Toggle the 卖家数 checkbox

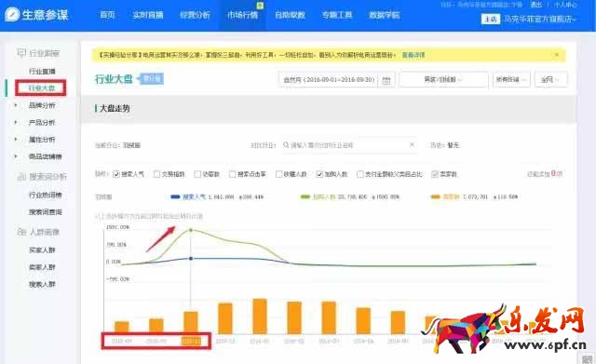pos(435,174)
